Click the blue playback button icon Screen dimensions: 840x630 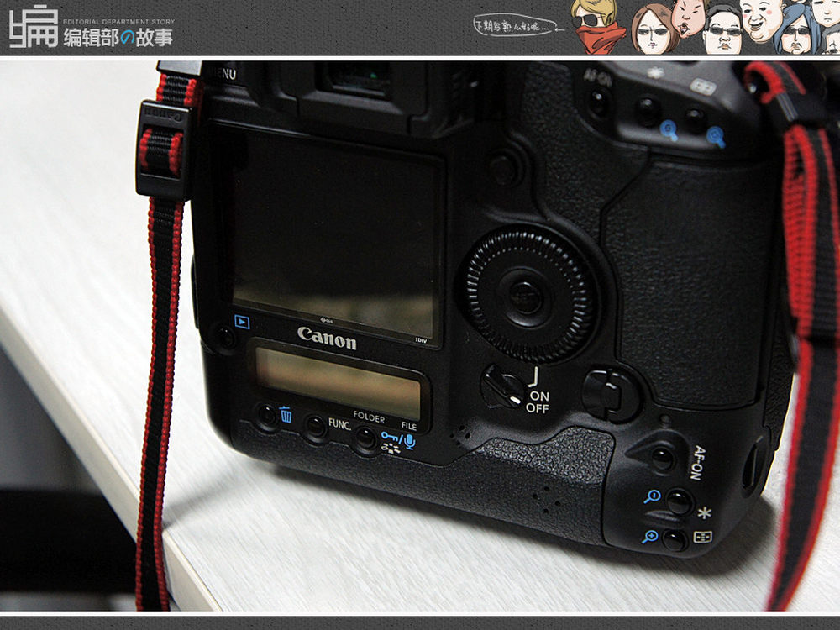pyautogui.click(x=242, y=322)
